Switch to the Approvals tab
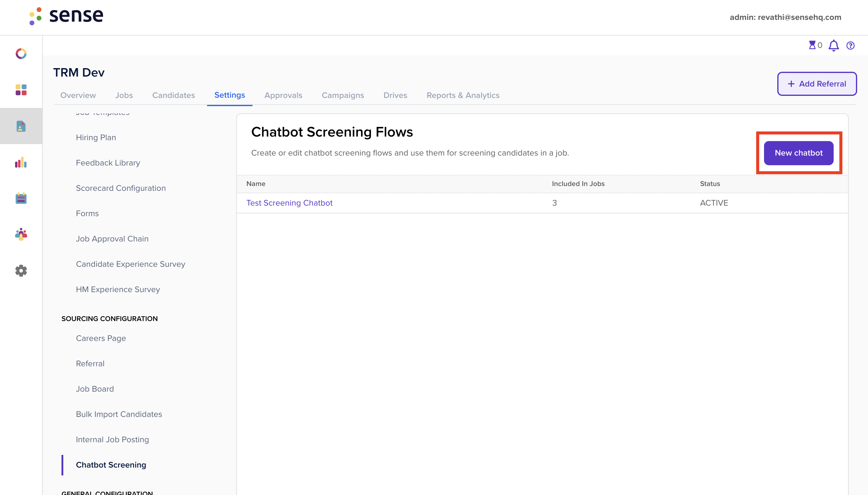The image size is (868, 495). [283, 95]
